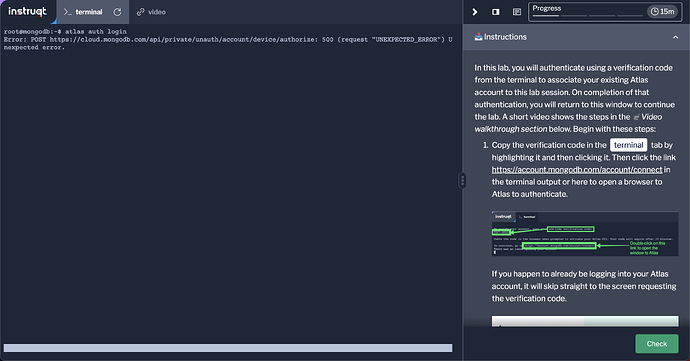690x361 pixels.
Task: Click the Instructions header icon
Action: click(x=478, y=37)
